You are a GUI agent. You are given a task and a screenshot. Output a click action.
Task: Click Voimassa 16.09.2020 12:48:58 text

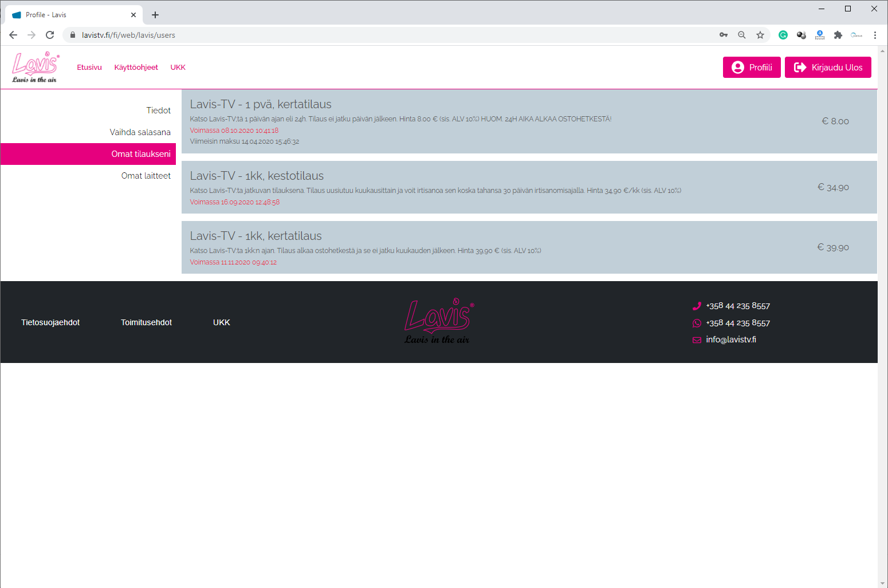tap(235, 202)
